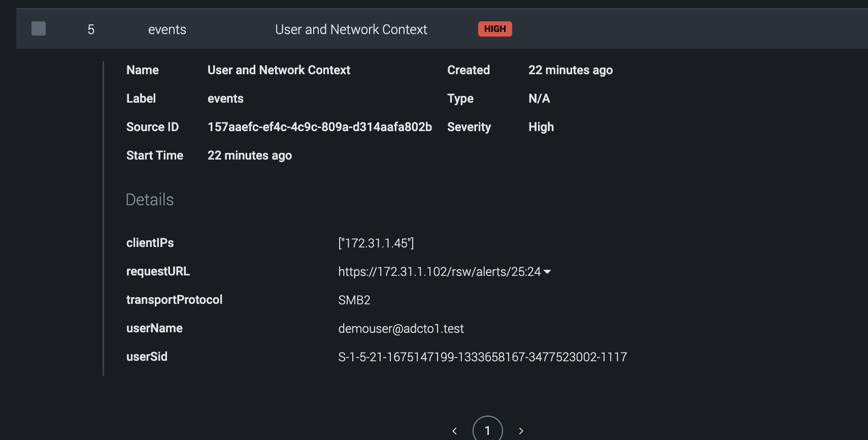Click the SMB2 transportProtocol value

[354, 300]
